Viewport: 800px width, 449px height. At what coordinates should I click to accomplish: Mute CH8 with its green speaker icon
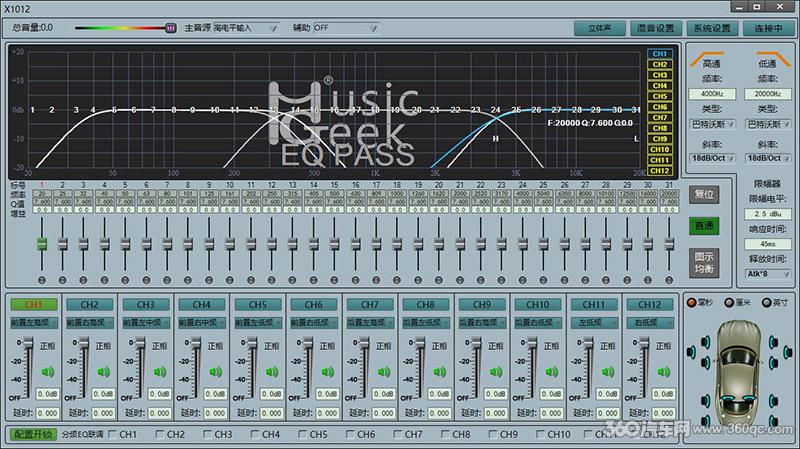[x=440, y=372]
